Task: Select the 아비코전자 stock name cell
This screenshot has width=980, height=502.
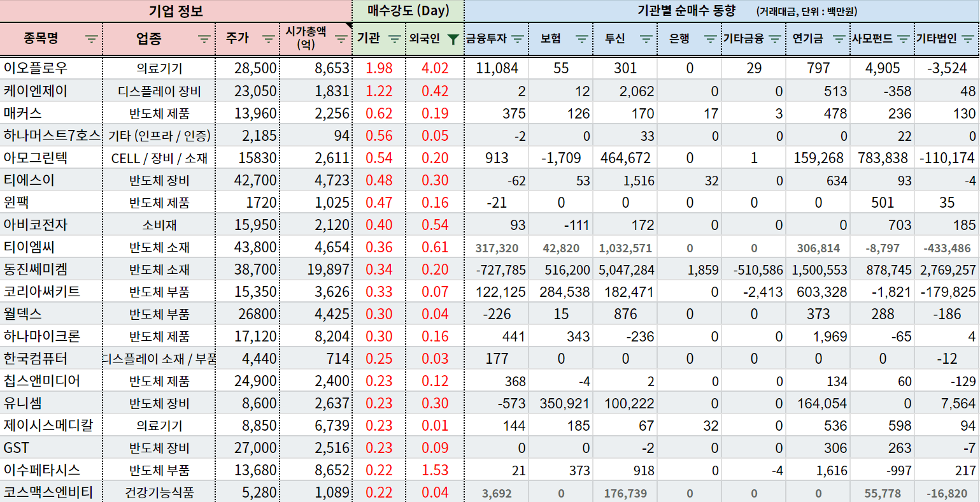Action: [50, 224]
